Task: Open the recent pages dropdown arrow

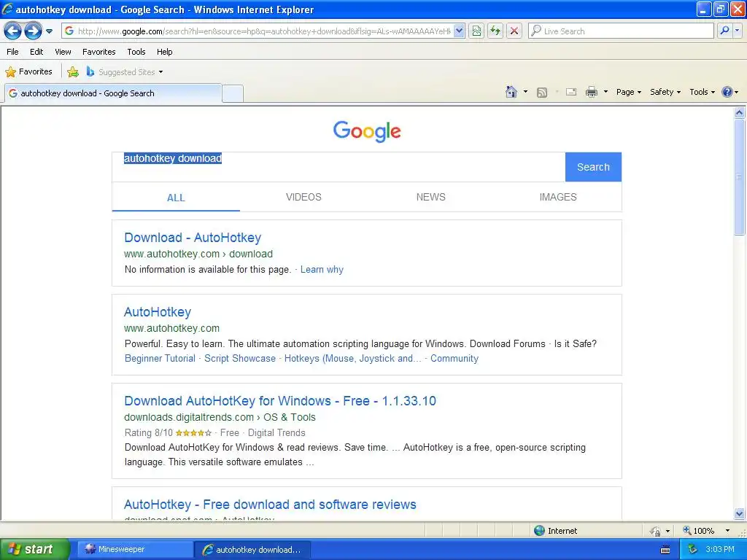Action: (x=49, y=31)
